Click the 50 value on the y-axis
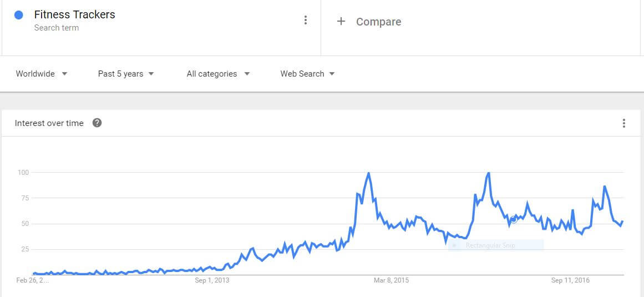Viewport: 644px width, 297px height. pos(24,224)
